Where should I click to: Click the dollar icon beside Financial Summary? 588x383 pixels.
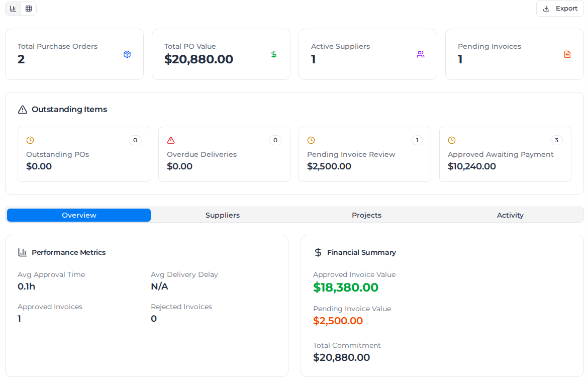click(318, 252)
